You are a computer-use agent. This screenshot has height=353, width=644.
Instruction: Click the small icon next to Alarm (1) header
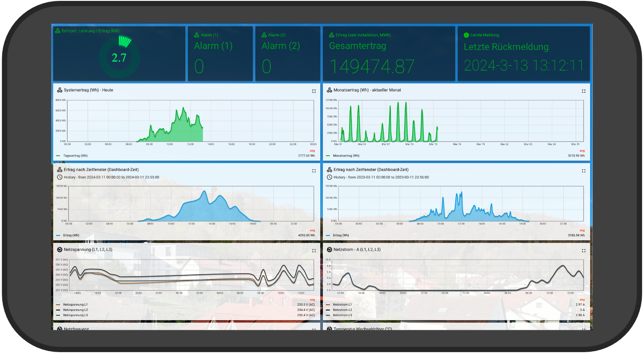pos(197,35)
